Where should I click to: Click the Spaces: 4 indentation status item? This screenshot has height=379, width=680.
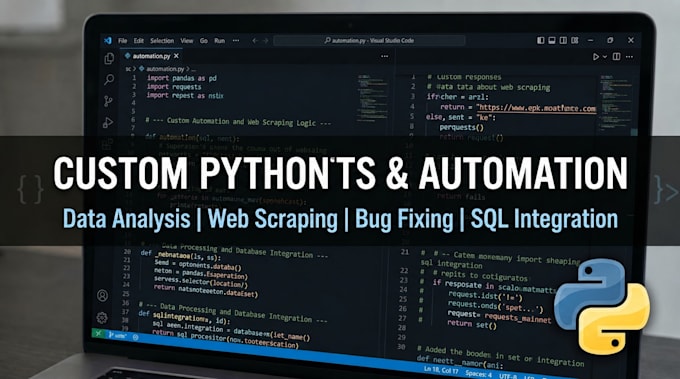pos(479,374)
